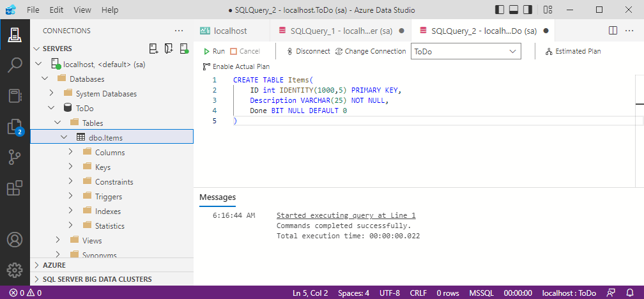The width and height of the screenshot is (644, 299).
Task: Toggle Enable Actual Plan
Action: pyautogui.click(x=236, y=66)
